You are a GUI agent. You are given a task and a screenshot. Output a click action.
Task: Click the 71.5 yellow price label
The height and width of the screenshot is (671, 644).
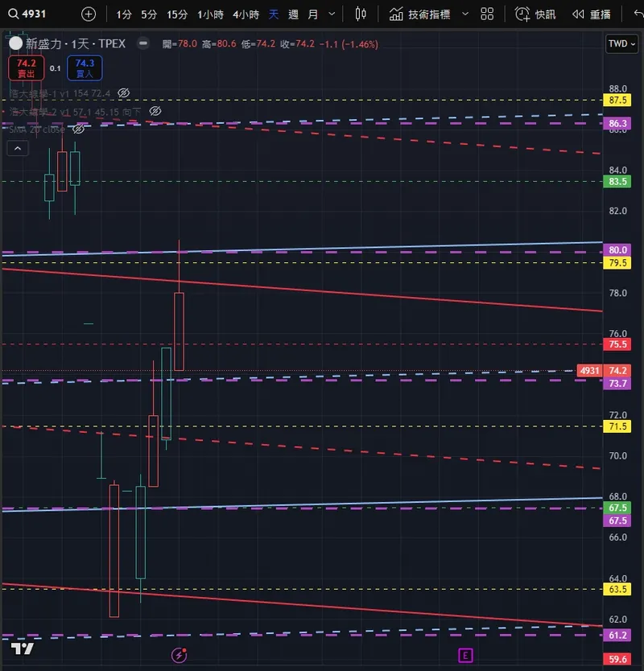[617, 426]
